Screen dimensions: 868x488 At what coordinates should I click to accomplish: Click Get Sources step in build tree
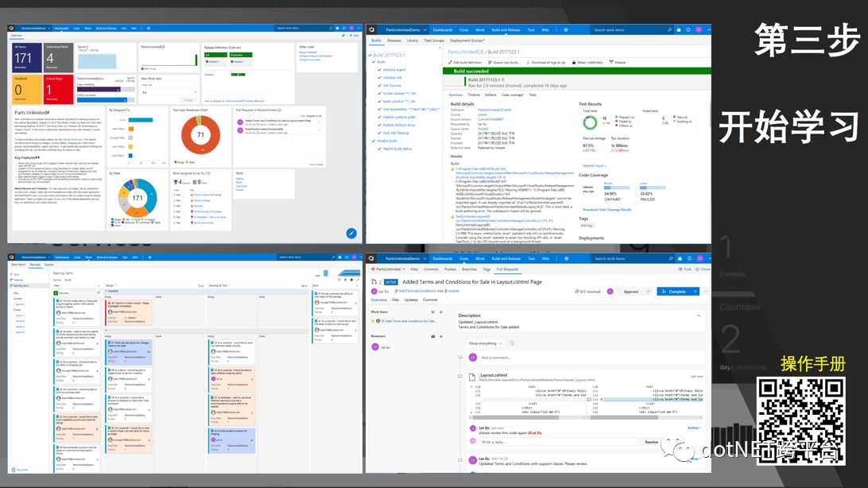392,86
